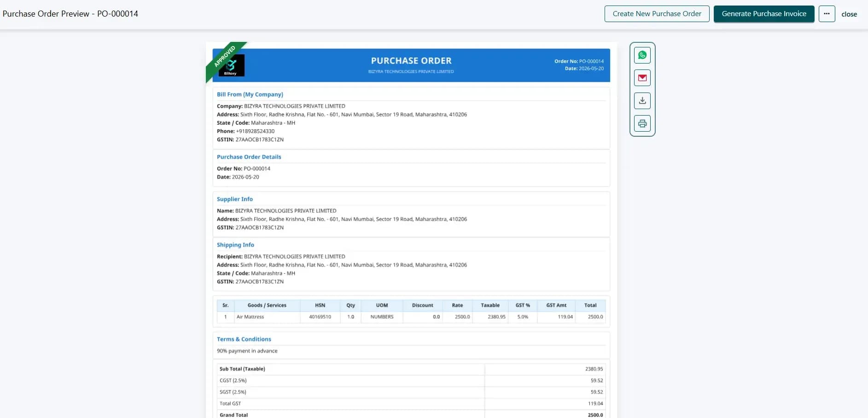Click the 90% payment in advance text
868x418 pixels.
point(247,351)
